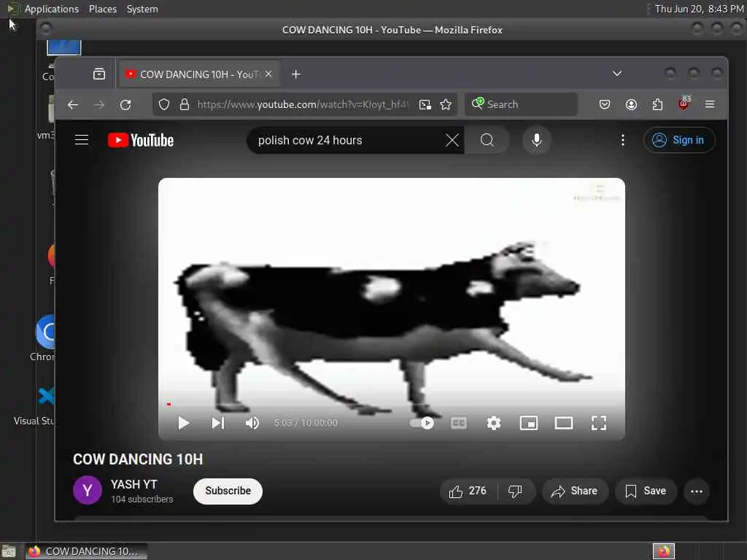Open YASH YT channel name link
This screenshot has height=560, width=747.
134,484
